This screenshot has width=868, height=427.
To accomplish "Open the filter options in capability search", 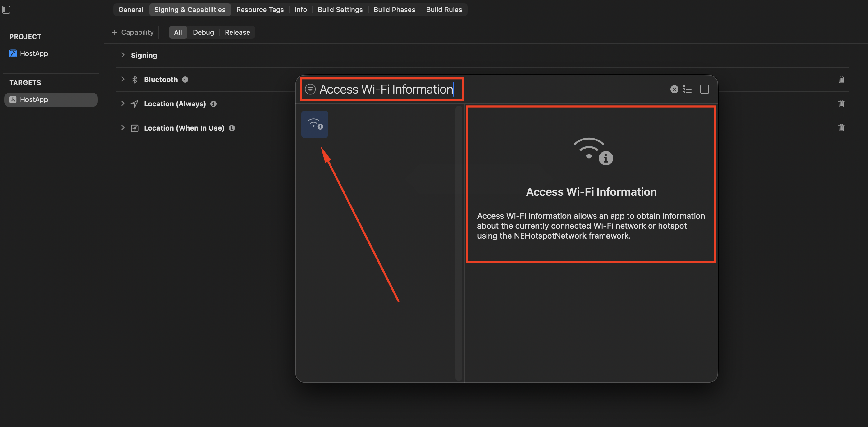I will tap(310, 89).
